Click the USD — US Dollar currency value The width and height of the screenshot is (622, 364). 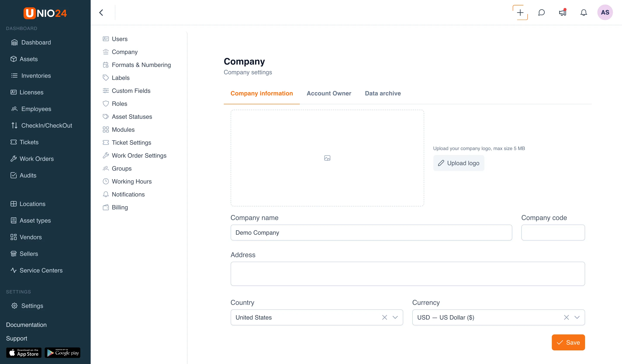(446, 318)
